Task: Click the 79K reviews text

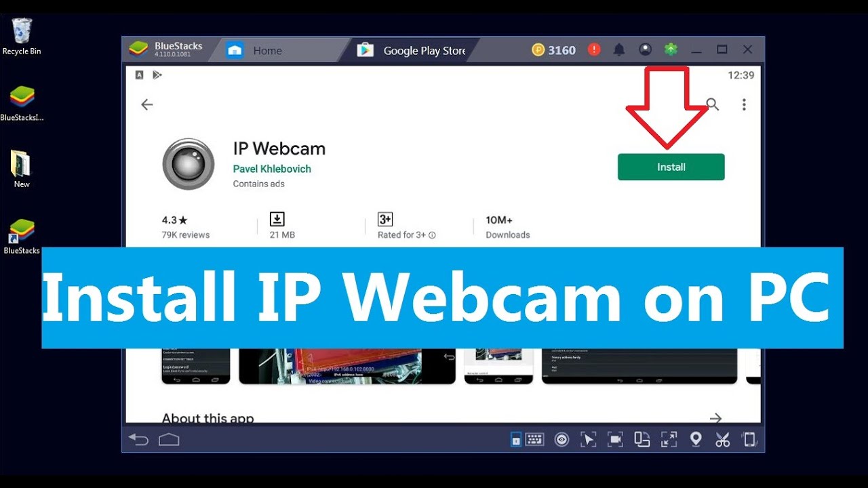Action: (186, 235)
